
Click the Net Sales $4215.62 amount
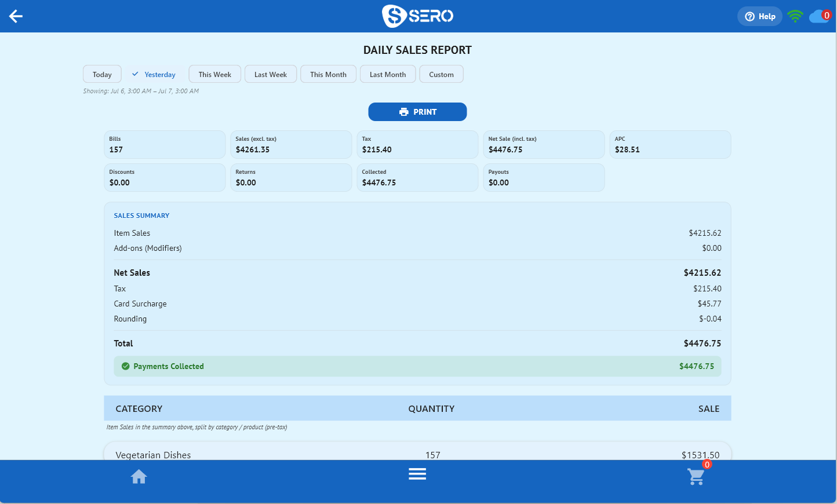pyautogui.click(x=703, y=273)
